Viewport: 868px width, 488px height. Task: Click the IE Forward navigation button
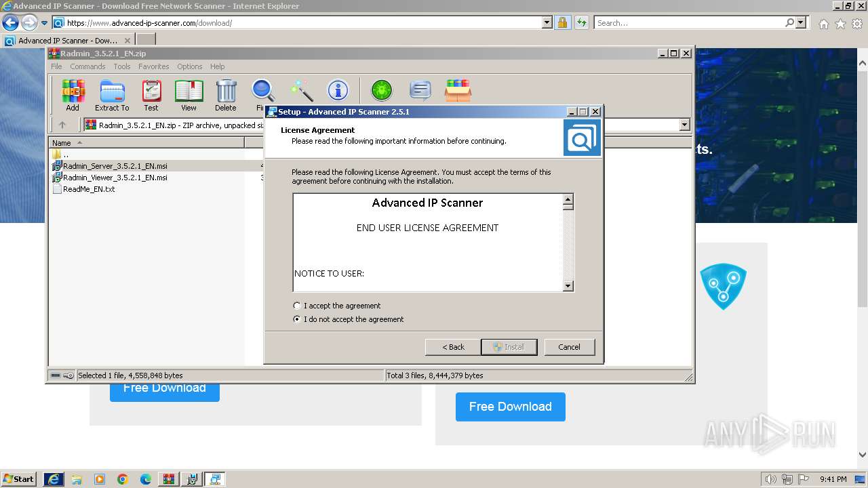[29, 23]
